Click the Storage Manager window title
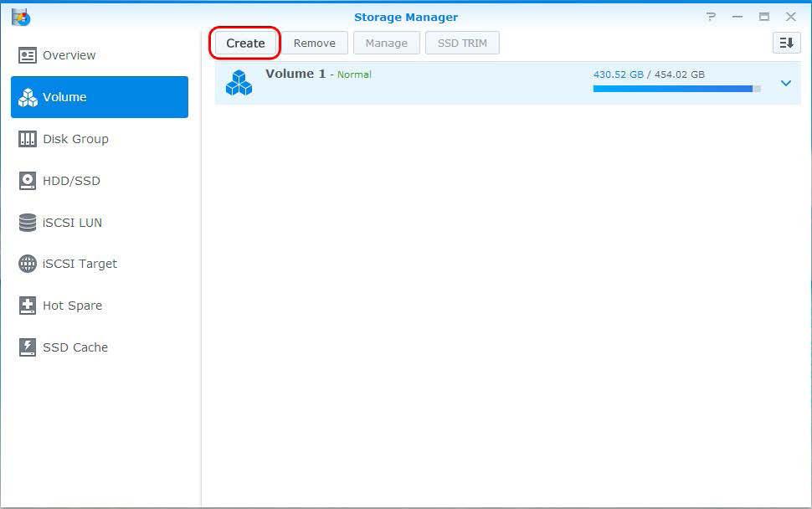The image size is (812, 509). click(x=406, y=17)
